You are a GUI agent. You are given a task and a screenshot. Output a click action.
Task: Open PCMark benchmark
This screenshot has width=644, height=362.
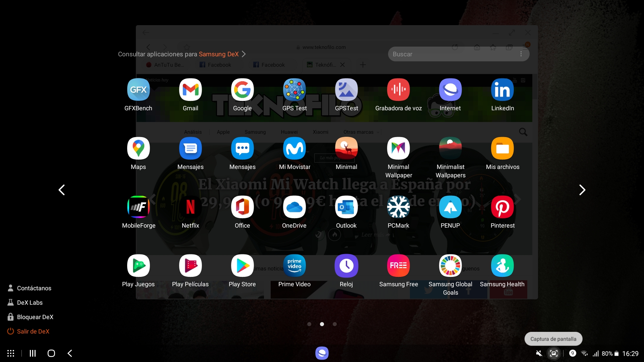coord(398,207)
